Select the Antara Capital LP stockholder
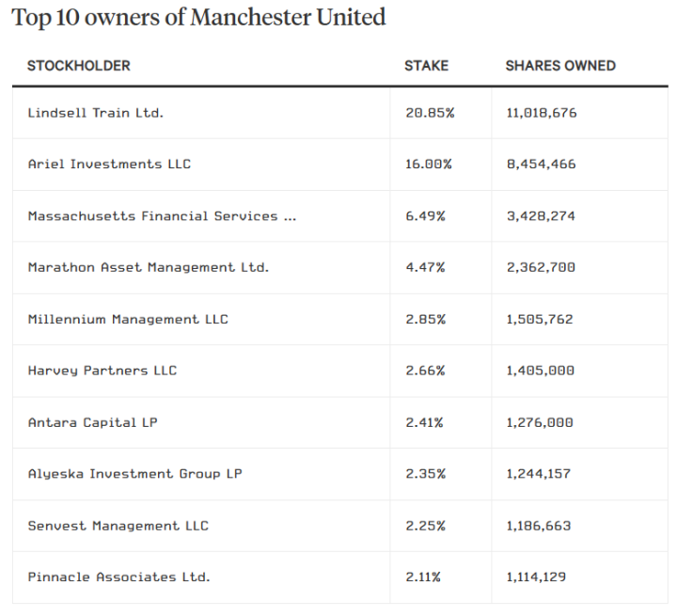The height and width of the screenshot is (616, 677). coord(92,422)
